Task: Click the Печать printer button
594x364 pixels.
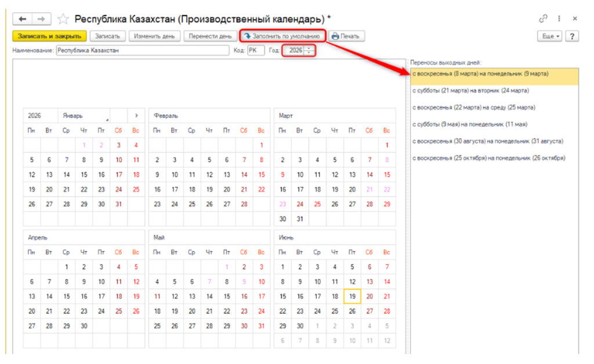Action: 345,36
